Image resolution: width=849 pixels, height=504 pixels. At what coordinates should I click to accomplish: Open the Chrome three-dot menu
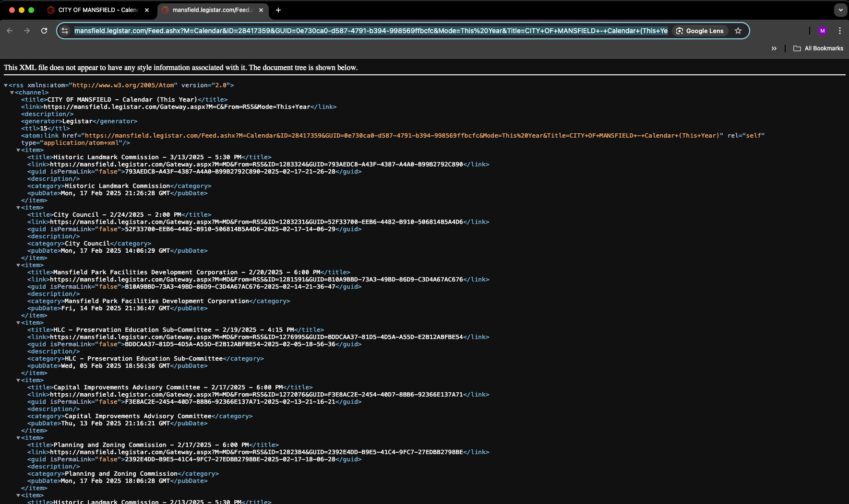(x=839, y=31)
